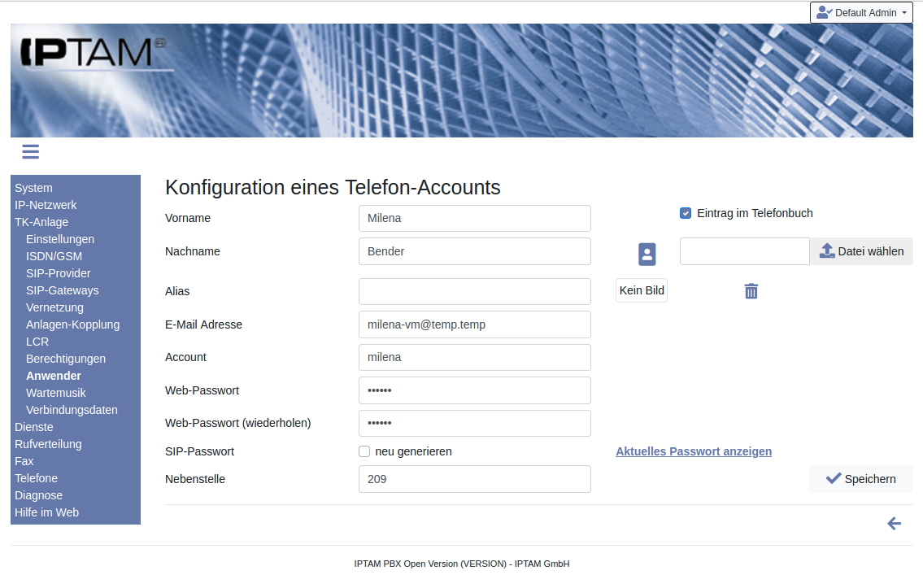Click the upload icon on Datei wählen
Image resolution: width=923 pixels, height=588 pixels.
pos(826,251)
